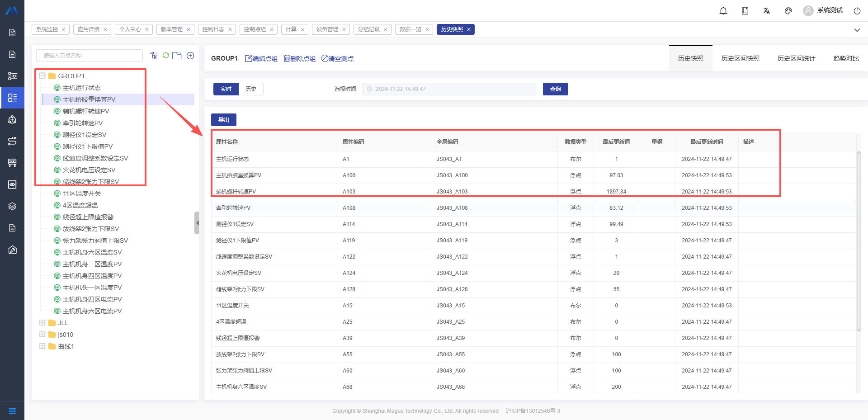This screenshot has width=868, height=420.
Task: Open the 趋势对比 tab
Action: pyautogui.click(x=846, y=58)
